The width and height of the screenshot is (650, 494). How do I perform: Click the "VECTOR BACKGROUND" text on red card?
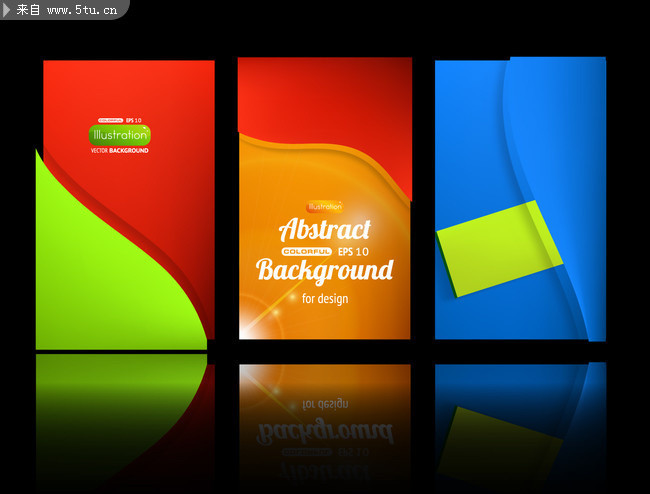coord(119,150)
